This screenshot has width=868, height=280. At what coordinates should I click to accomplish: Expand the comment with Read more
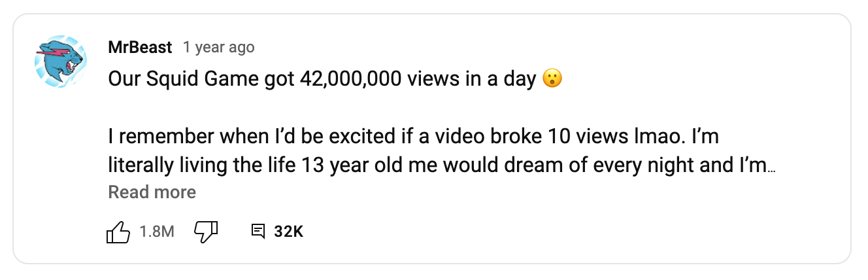tap(152, 192)
